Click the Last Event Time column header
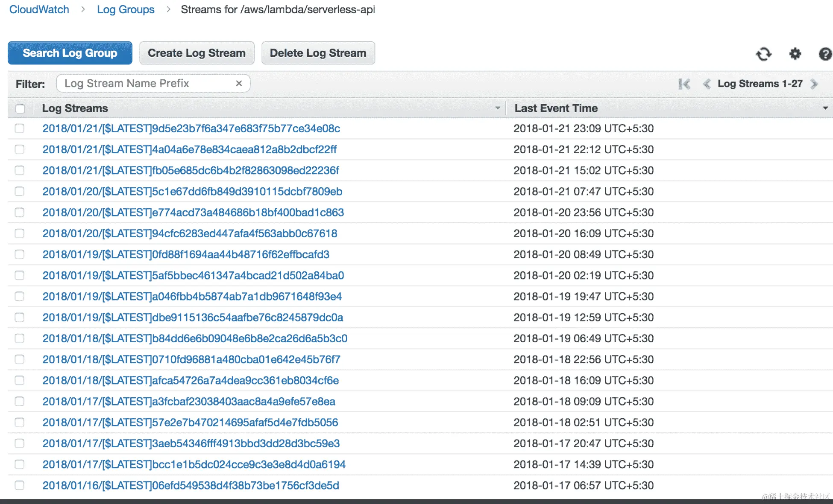Image resolution: width=833 pixels, height=504 pixels. (x=556, y=108)
